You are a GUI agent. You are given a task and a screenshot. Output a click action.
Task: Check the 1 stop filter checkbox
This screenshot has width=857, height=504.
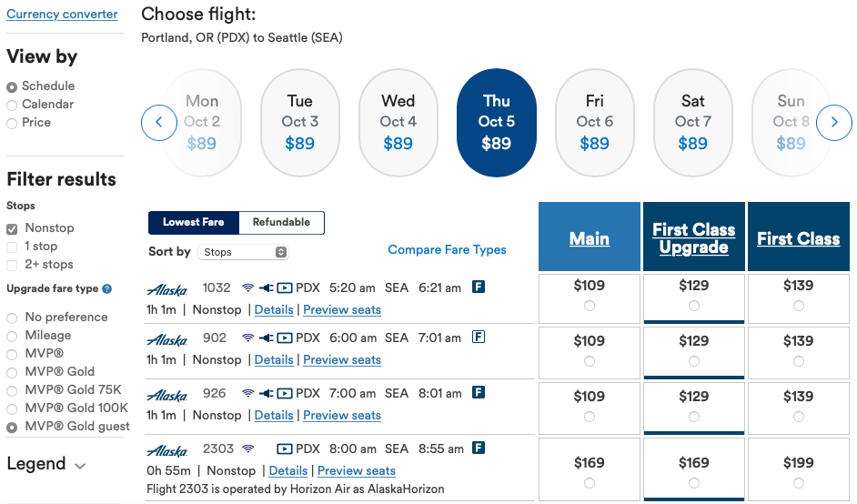[x=12, y=247]
